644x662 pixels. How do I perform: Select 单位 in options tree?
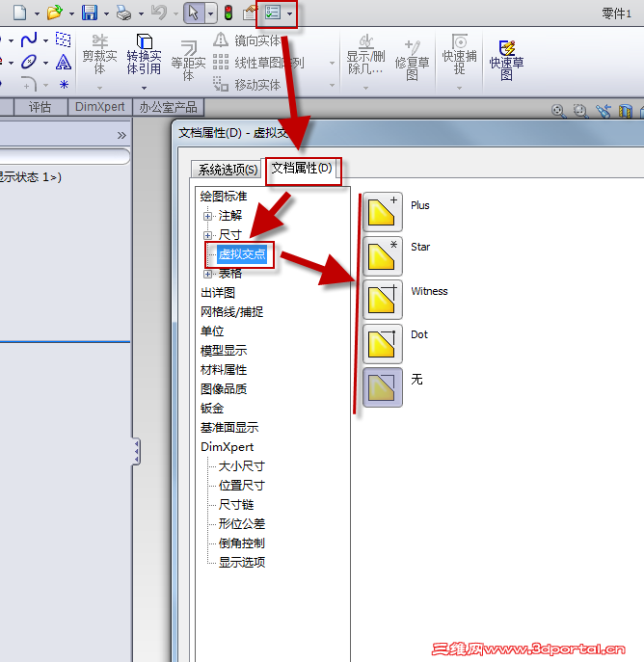pyautogui.click(x=212, y=331)
